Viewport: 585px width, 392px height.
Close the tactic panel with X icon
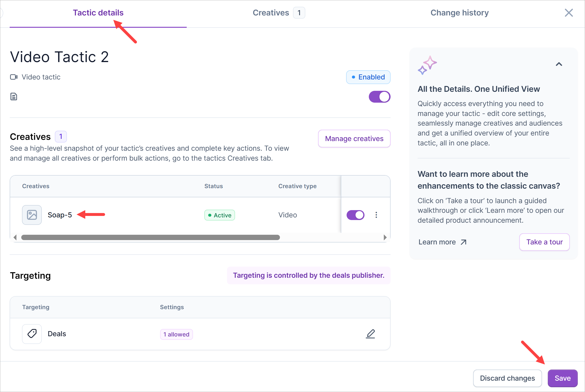click(x=569, y=13)
